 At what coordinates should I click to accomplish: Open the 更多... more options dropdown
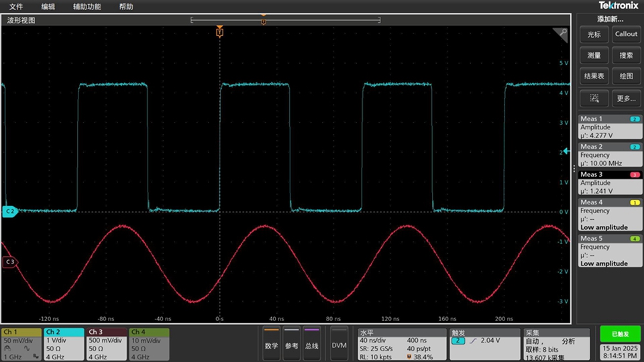(626, 99)
